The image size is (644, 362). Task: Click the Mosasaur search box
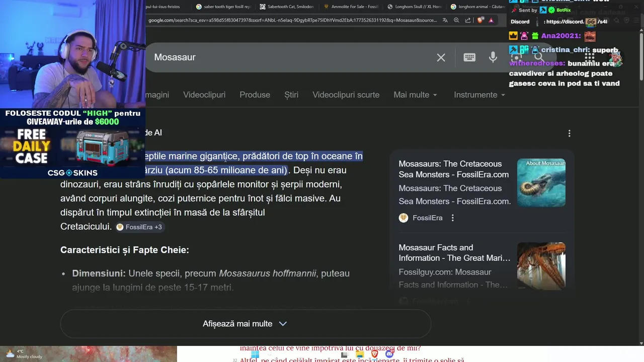pos(292,57)
